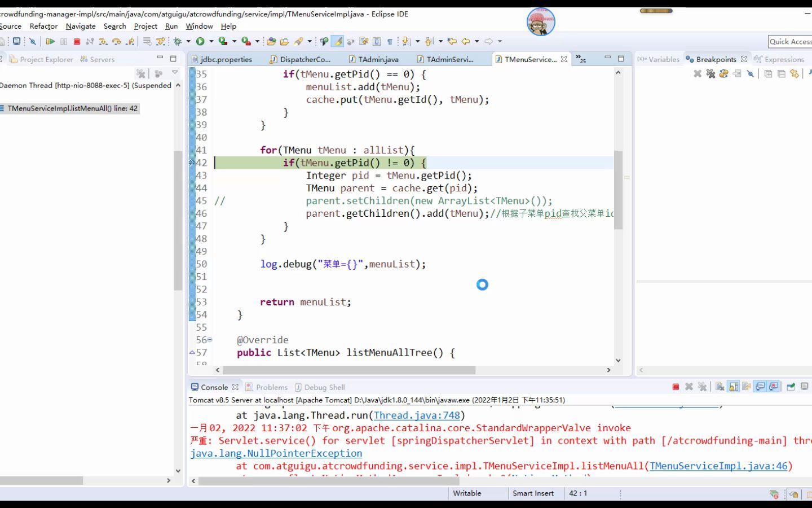Open the Debug button dropdown arrow
Image resolution: width=812 pixels, height=508 pixels.
pyautogui.click(x=188, y=41)
